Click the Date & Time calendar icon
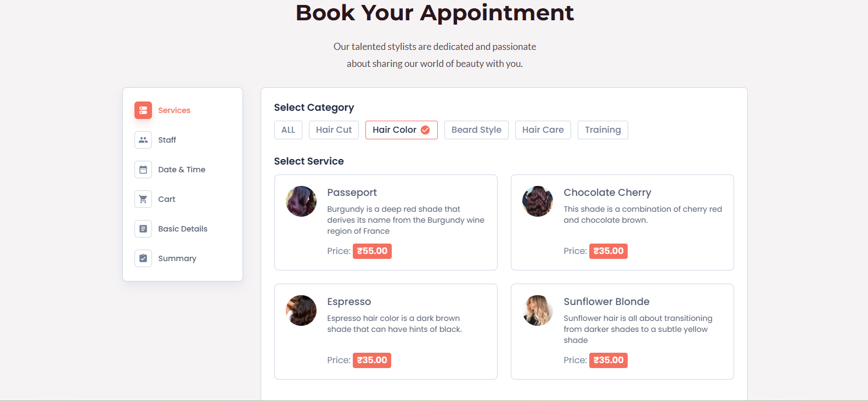This screenshot has width=868, height=401. 143,170
